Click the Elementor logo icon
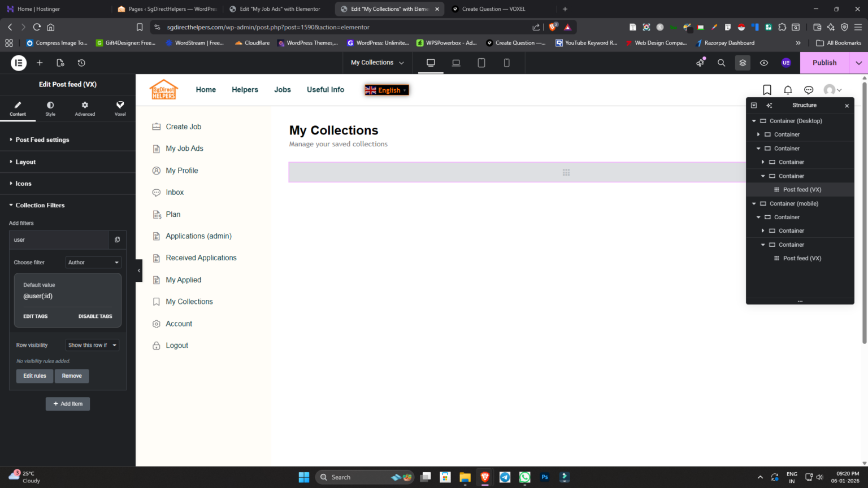This screenshot has height=488, width=868. click(19, 63)
